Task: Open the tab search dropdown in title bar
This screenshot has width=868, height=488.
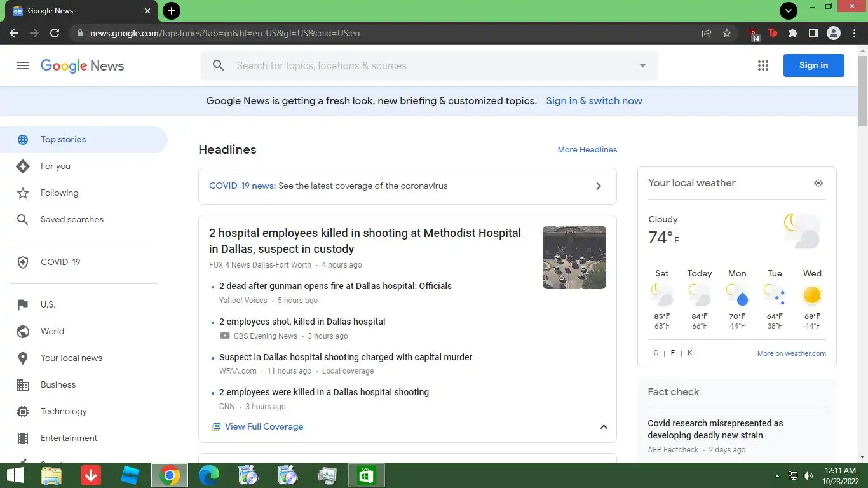Action: pos(789,11)
